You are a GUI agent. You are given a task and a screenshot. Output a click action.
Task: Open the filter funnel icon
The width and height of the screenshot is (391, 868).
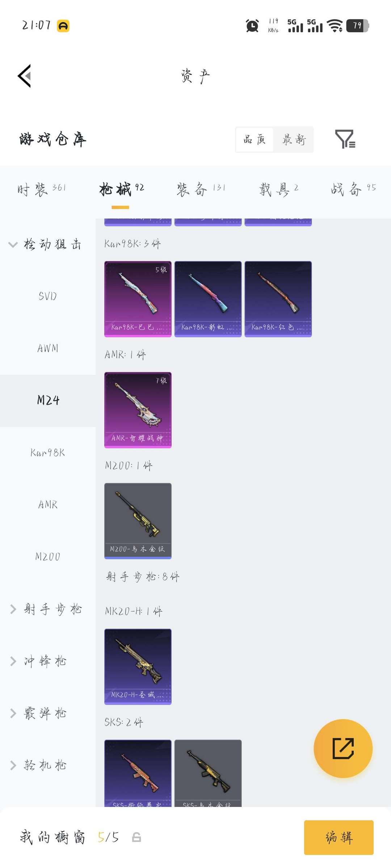[345, 139]
